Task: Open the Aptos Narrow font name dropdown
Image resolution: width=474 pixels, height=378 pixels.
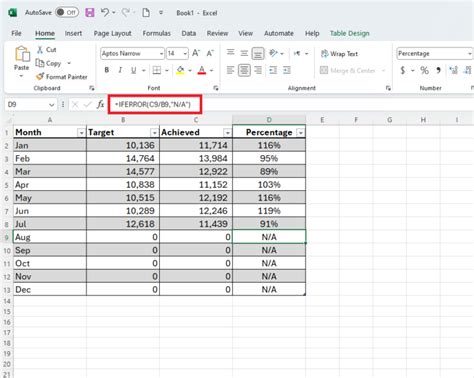Action: click(161, 53)
